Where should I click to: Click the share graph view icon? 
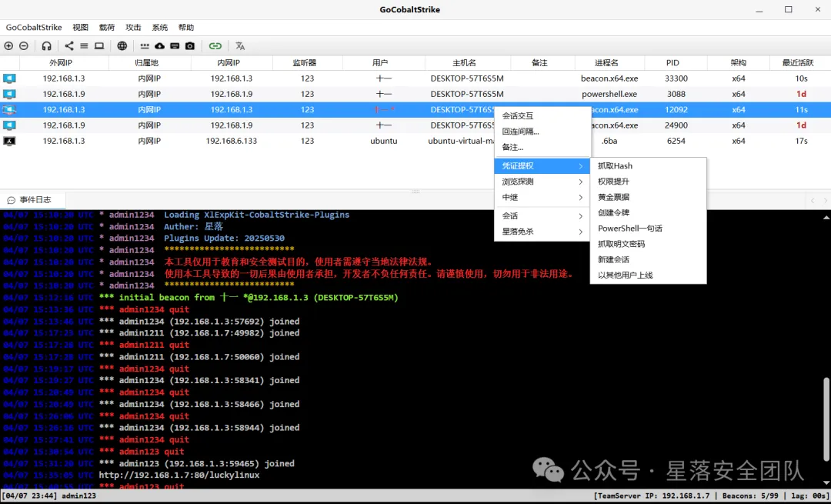(x=69, y=46)
